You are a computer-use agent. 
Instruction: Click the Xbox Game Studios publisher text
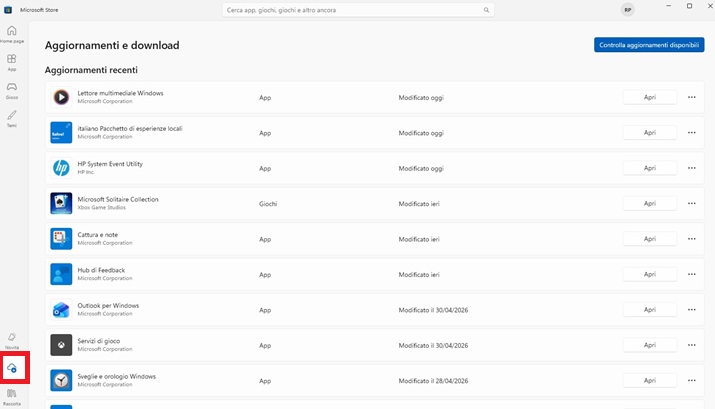pyautogui.click(x=101, y=207)
